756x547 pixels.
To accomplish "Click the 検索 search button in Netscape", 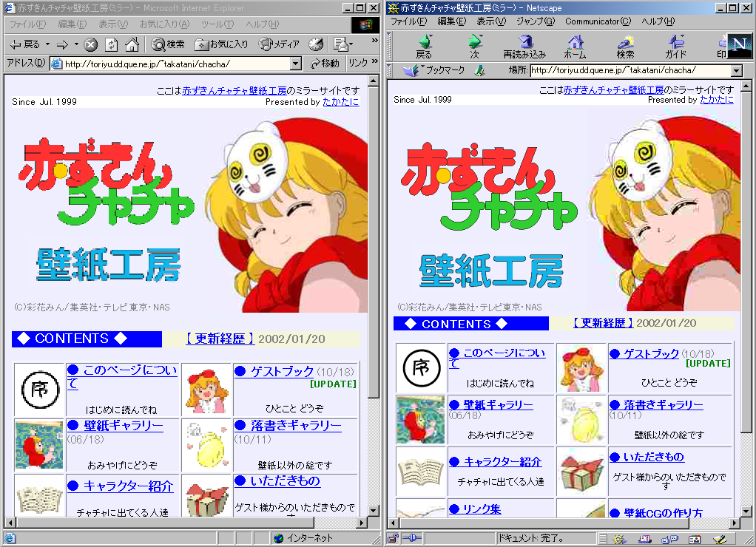I will (625, 47).
